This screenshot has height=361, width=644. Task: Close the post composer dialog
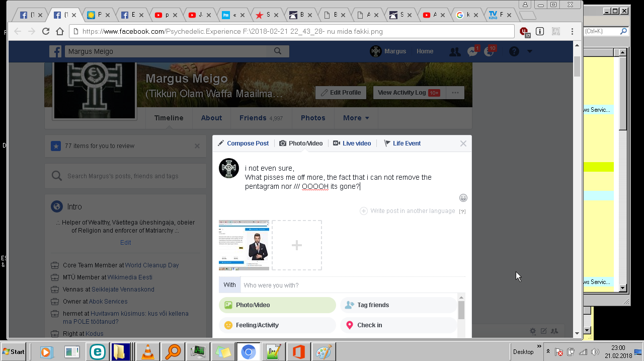pyautogui.click(x=463, y=143)
